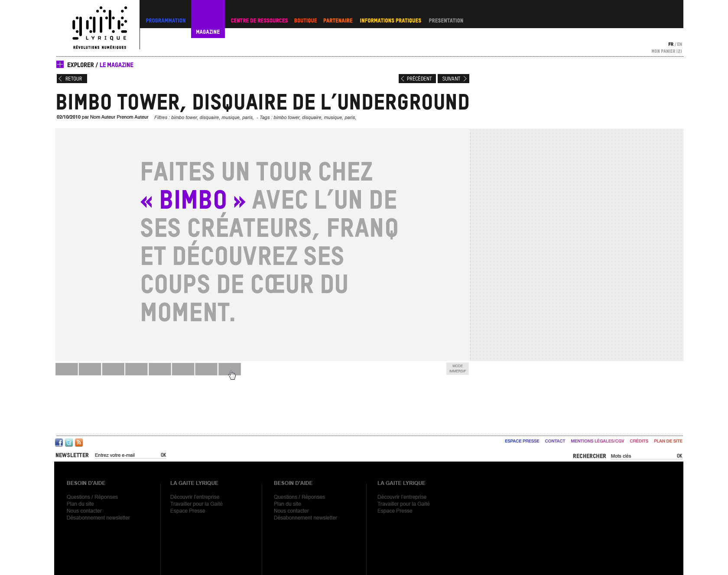Viewport: 728px width, 575px height.
Task: Open the Programmation menu
Action: [x=166, y=20]
